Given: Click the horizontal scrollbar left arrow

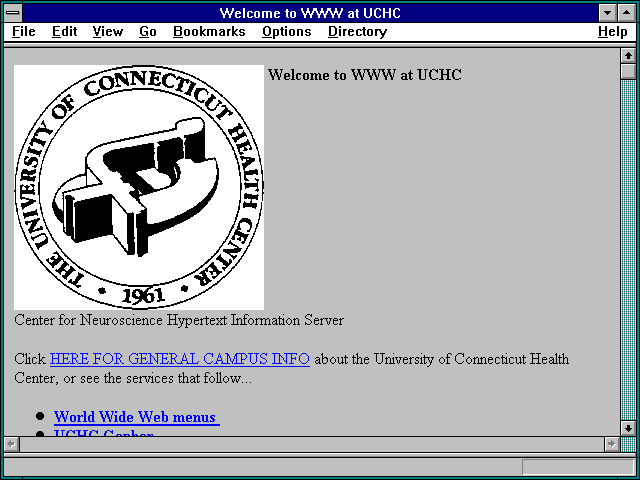Looking at the screenshot, I should (x=11, y=444).
